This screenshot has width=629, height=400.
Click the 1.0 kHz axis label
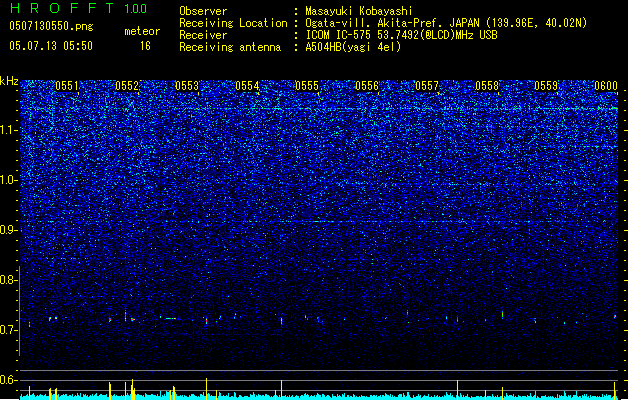pos(9,180)
